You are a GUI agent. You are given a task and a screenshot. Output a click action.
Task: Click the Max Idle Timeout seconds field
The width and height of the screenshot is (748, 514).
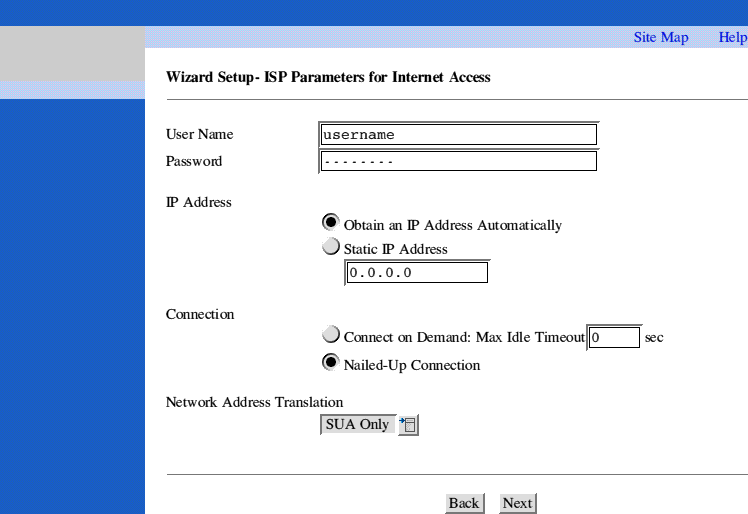[613, 338]
